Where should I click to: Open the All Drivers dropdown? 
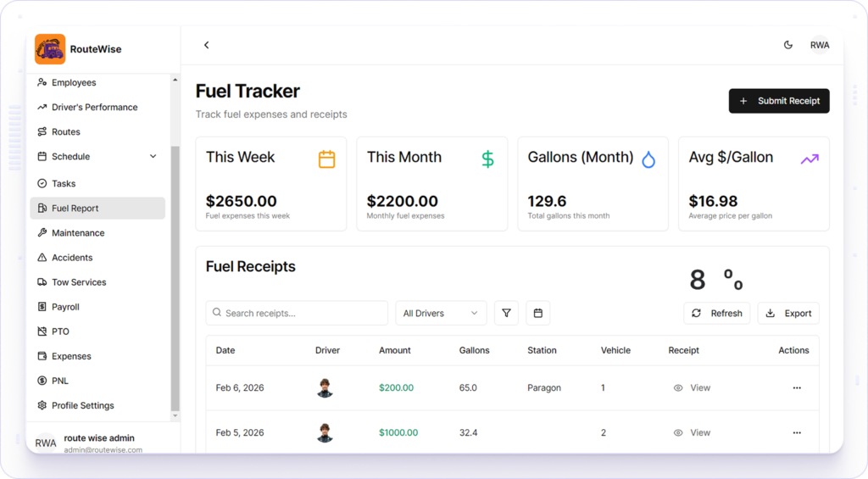tap(441, 313)
